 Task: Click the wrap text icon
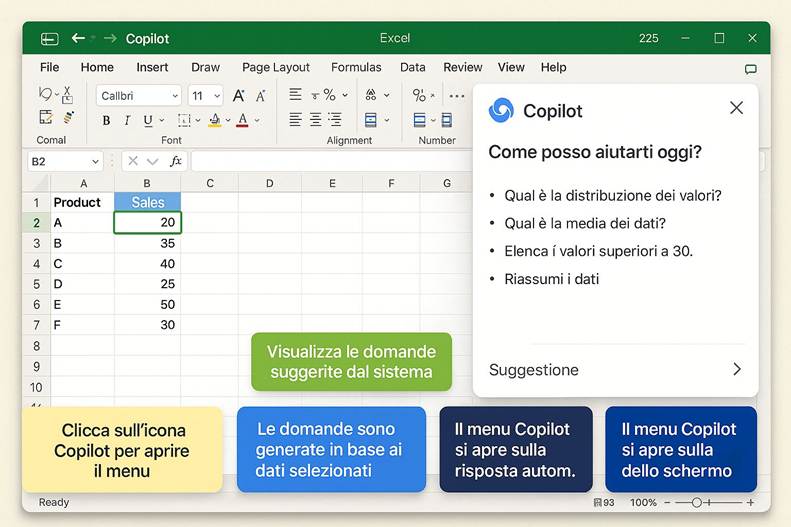371,94
